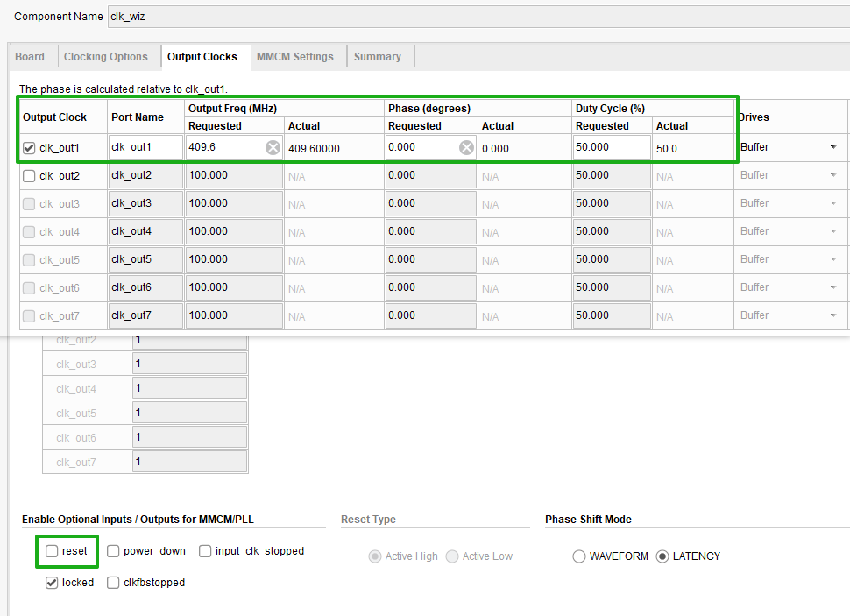850x616 pixels.
Task: Toggle the clkfbstopped checkbox
Action: coord(114,583)
